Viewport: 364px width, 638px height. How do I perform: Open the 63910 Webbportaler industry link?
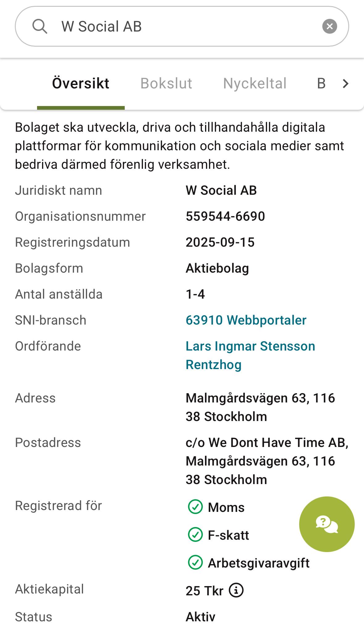(246, 320)
